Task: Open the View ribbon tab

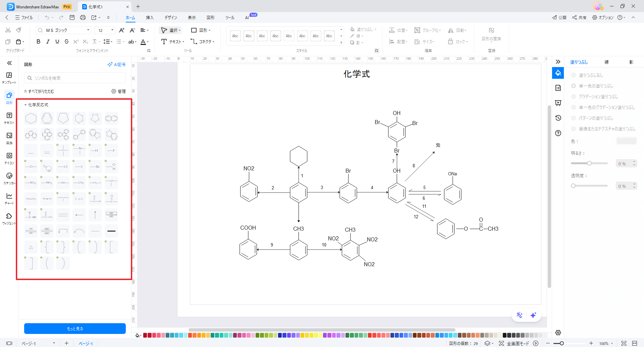Action: [192, 17]
